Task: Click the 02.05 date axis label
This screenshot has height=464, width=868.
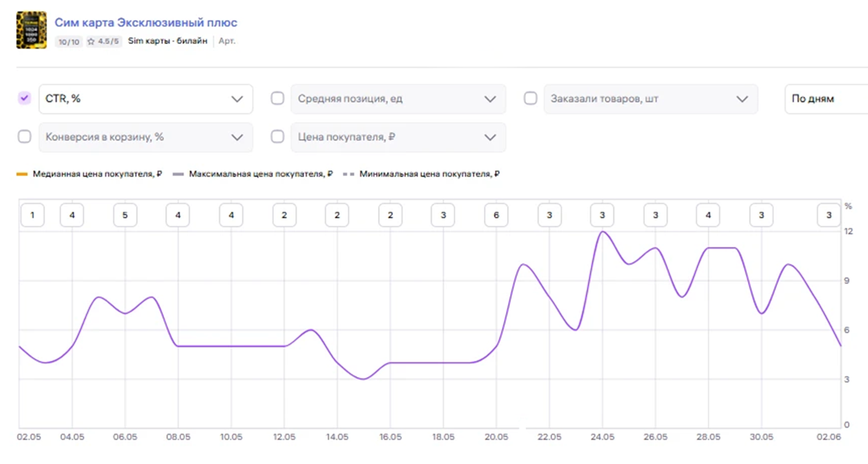Action: click(x=29, y=436)
